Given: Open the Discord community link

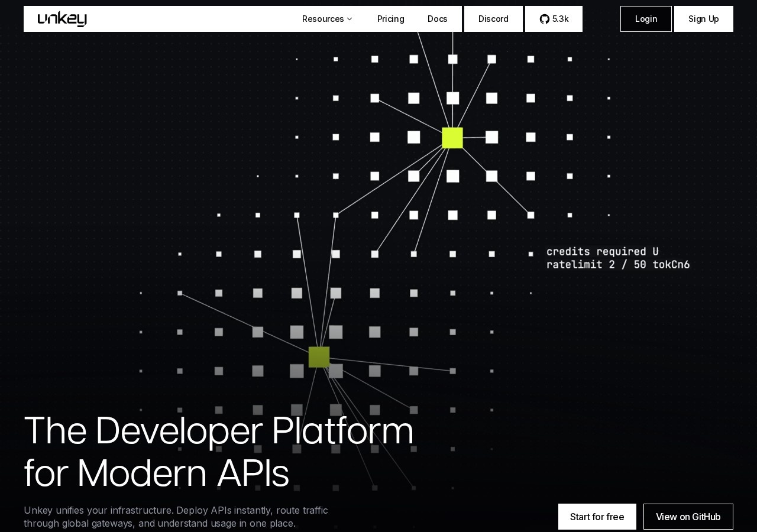Looking at the screenshot, I should (493, 19).
